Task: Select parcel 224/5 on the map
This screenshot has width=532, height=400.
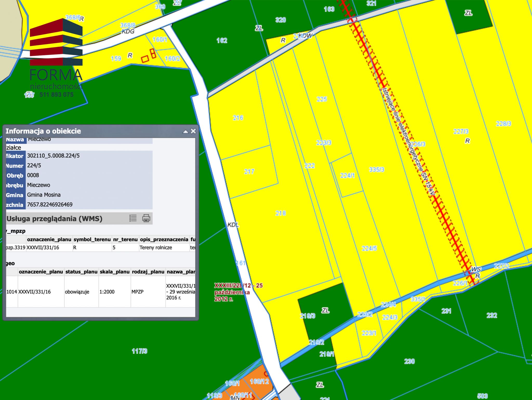Action: [369, 248]
